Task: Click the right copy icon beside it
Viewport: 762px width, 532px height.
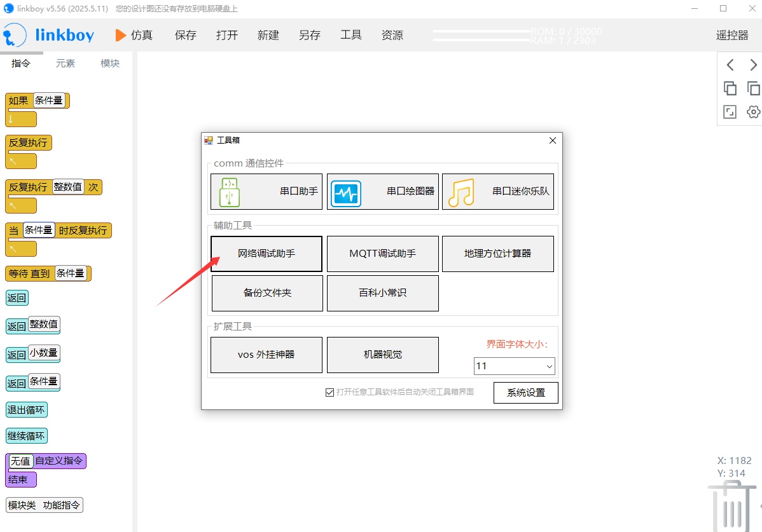Action: (x=753, y=88)
